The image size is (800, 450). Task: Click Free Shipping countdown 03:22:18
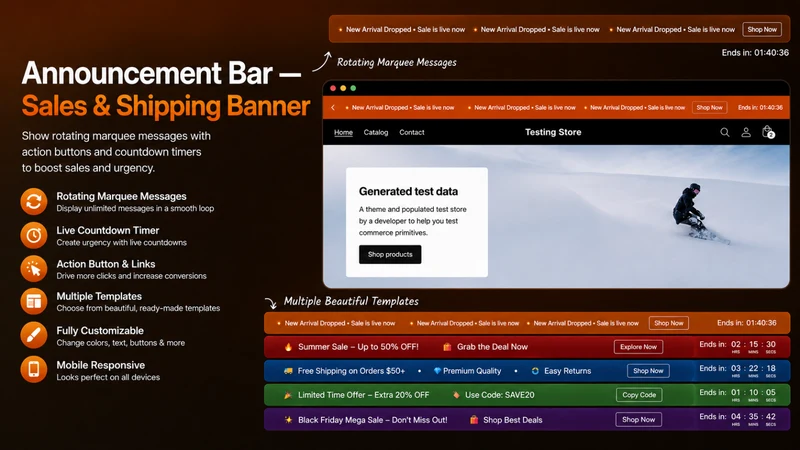pos(756,371)
